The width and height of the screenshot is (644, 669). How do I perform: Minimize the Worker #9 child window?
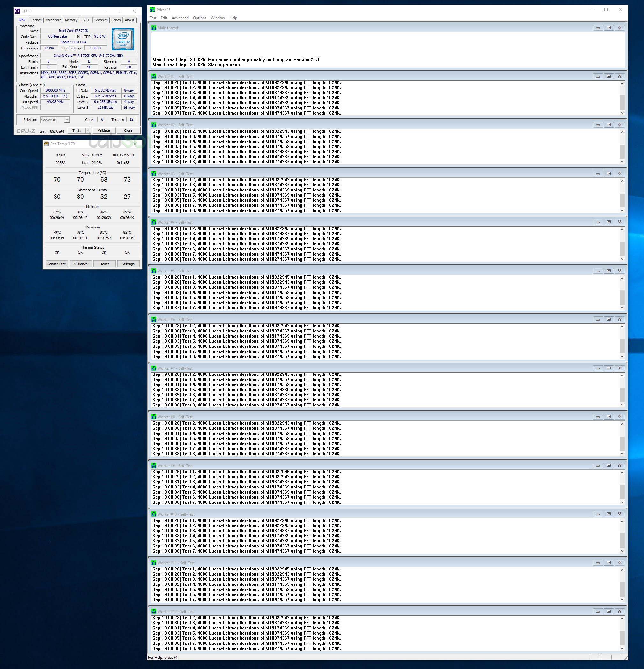click(x=597, y=465)
